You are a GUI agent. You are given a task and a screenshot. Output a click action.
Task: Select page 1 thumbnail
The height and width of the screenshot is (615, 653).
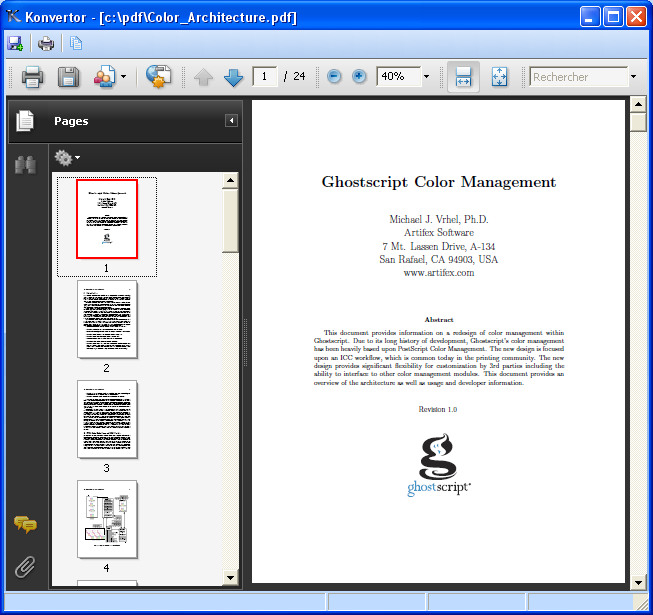pyautogui.click(x=107, y=219)
